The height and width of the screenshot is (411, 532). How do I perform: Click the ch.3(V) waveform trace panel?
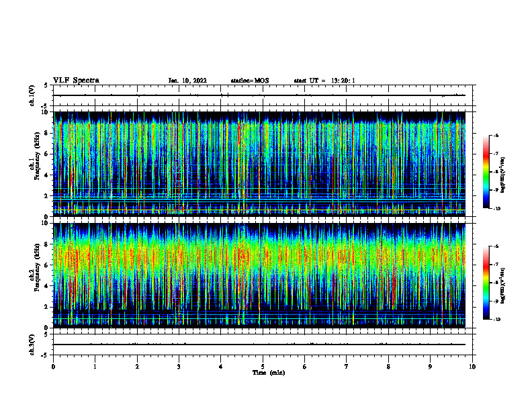[263, 345]
